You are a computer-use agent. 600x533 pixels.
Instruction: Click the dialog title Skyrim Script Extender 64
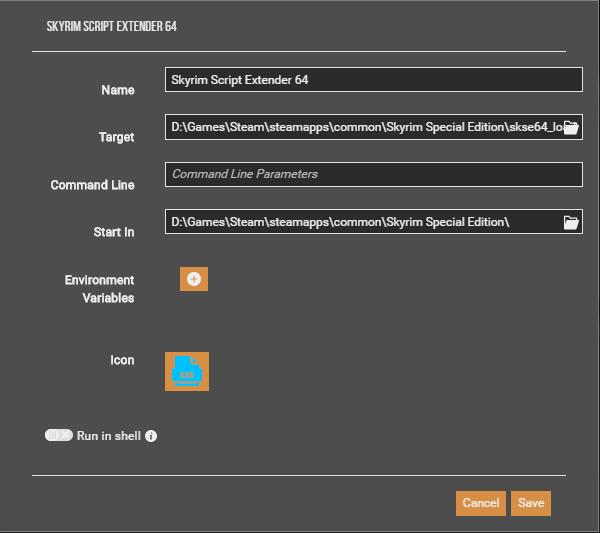[x=112, y=26]
